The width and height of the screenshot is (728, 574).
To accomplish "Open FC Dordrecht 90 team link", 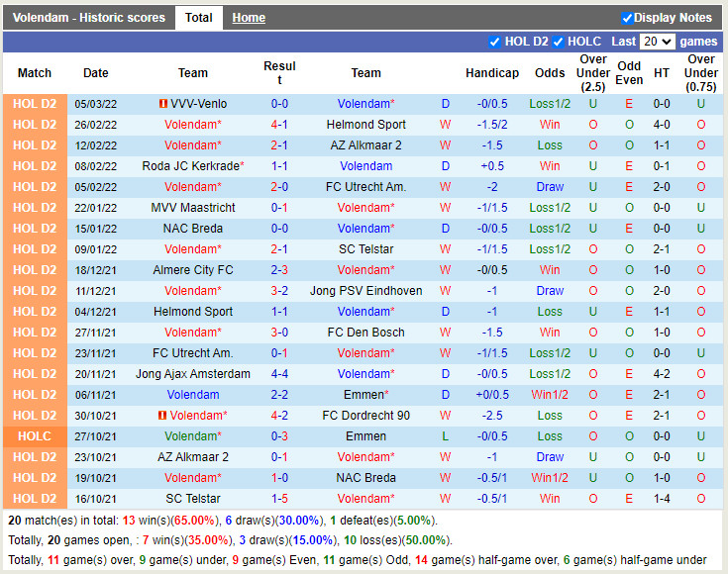I will [365, 416].
